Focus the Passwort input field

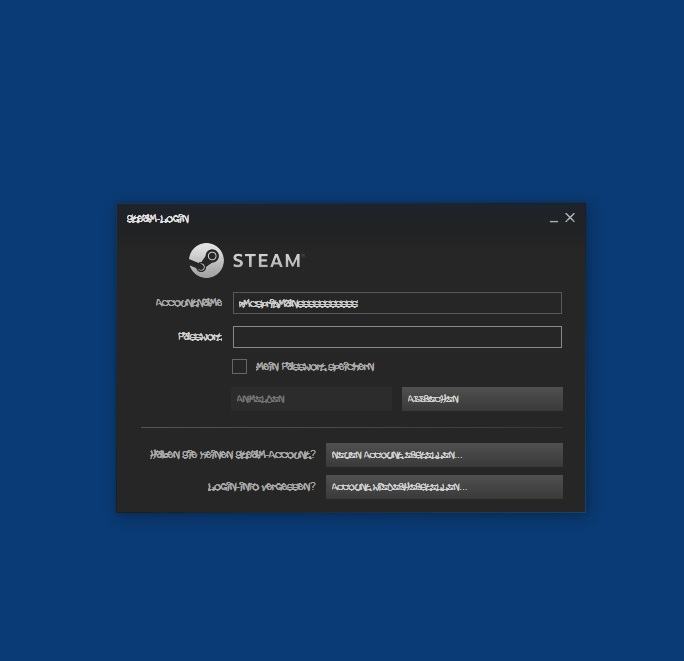click(397, 337)
